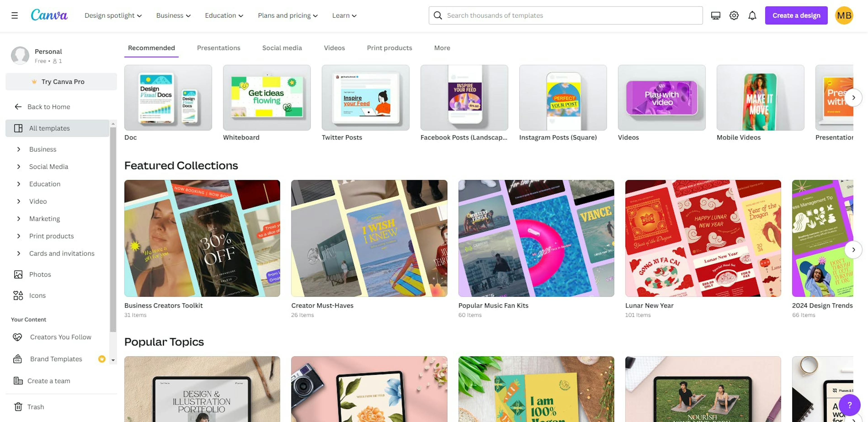
Task: Open the notifications bell
Action: tap(752, 15)
